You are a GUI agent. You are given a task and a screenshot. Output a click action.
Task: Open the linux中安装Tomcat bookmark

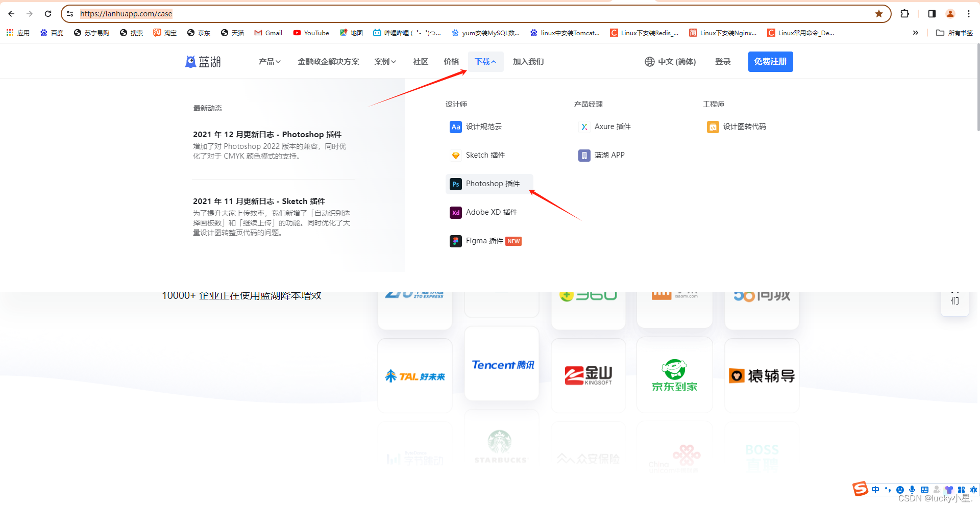(565, 33)
